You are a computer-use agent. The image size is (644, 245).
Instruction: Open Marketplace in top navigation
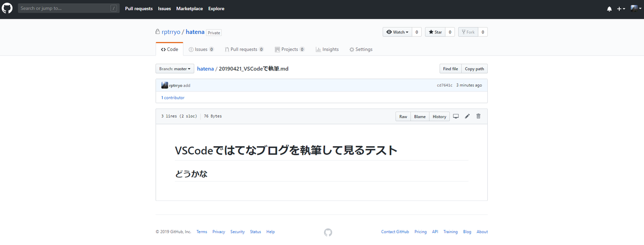coord(190,9)
